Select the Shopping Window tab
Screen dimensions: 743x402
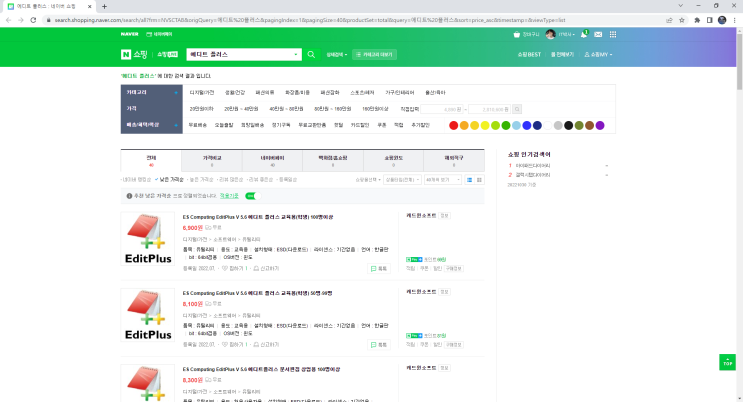393,160
